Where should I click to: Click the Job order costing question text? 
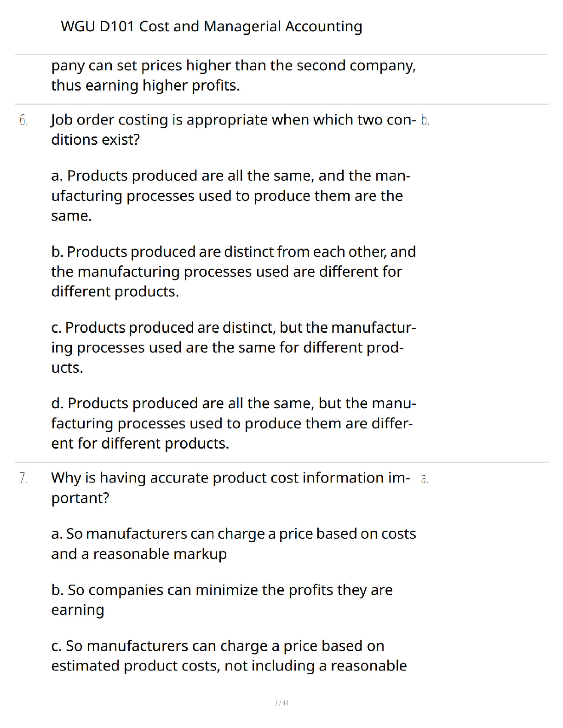click(x=234, y=130)
